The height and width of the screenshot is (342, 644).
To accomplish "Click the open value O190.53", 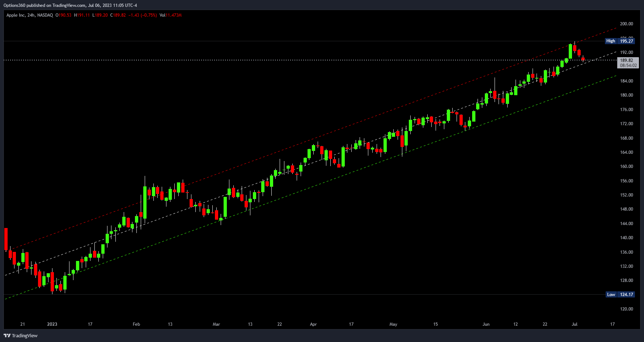I will (x=63, y=15).
